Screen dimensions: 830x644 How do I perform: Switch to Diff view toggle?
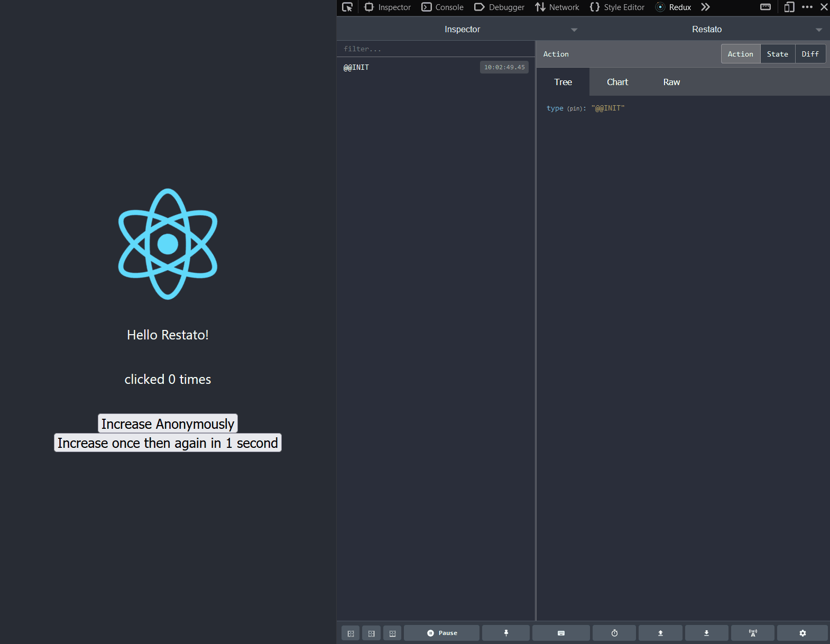810,54
